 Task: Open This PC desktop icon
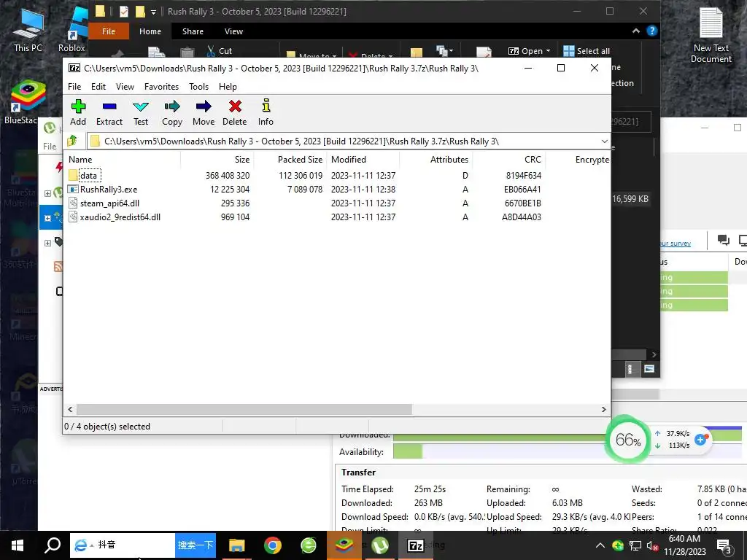pyautogui.click(x=28, y=30)
